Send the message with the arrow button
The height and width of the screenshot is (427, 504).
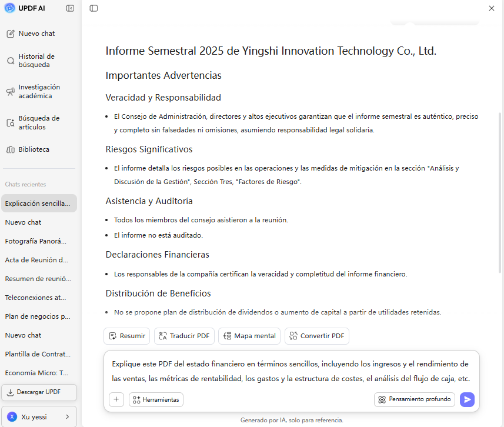pos(467,399)
